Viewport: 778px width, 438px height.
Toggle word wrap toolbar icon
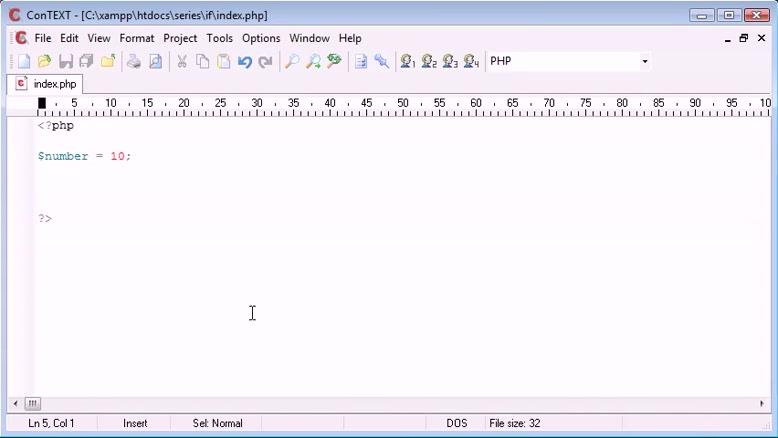(361, 62)
